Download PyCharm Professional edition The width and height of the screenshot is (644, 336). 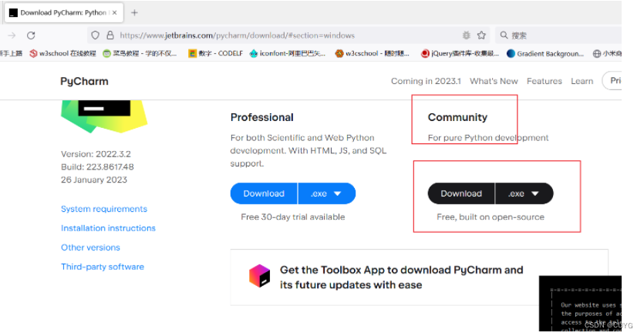(x=264, y=193)
